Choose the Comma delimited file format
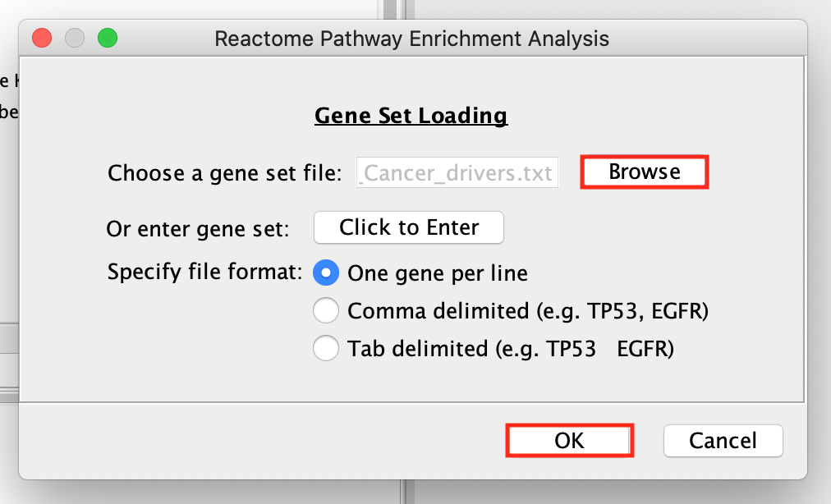The width and height of the screenshot is (831, 504). point(327,311)
